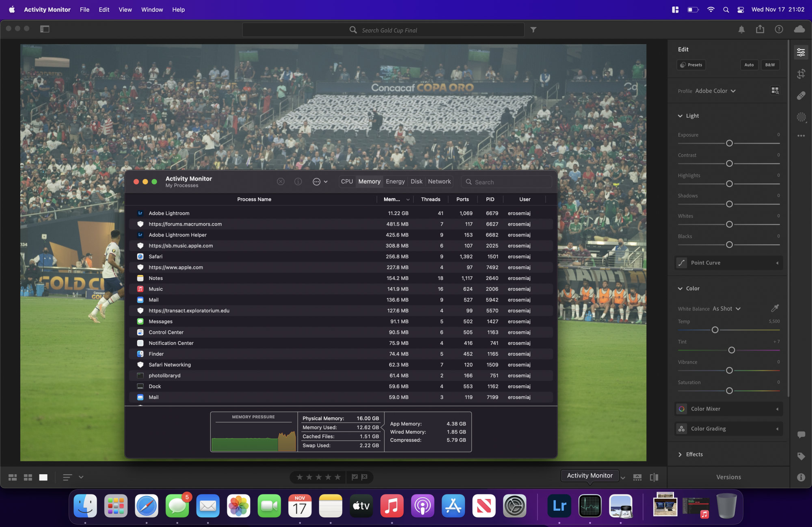Click the show original compare icon

point(654,478)
